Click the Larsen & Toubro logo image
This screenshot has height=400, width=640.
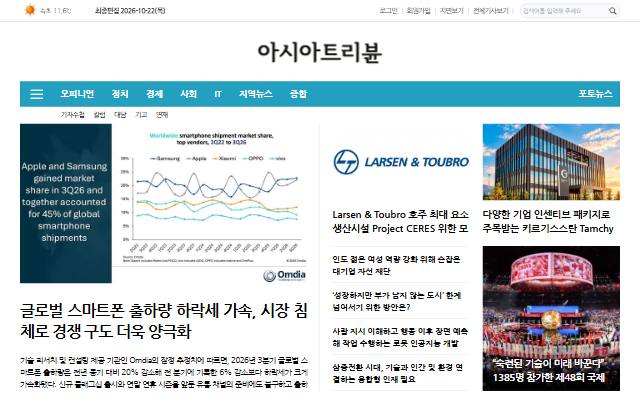click(x=401, y=162)
